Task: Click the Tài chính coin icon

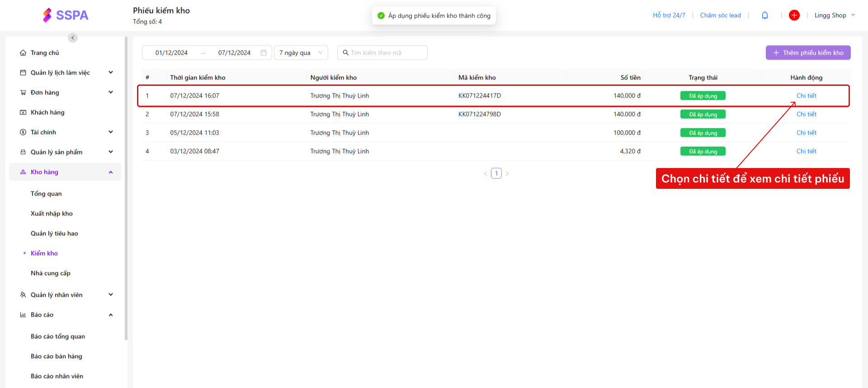Action: tap(23, 132)
